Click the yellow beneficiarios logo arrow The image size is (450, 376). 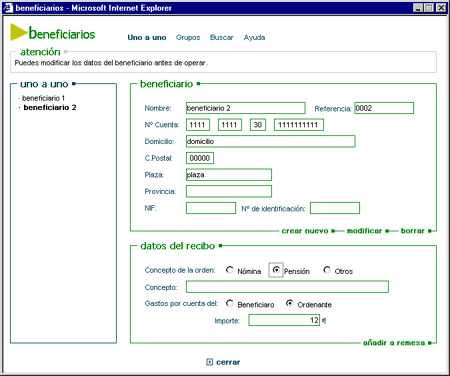pos(18,32)
